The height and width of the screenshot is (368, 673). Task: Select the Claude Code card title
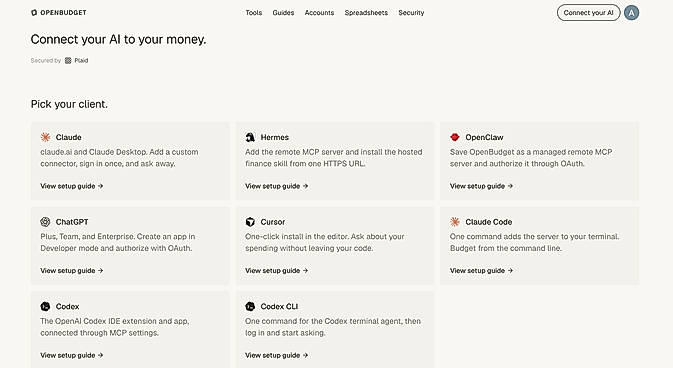[488, 222]
